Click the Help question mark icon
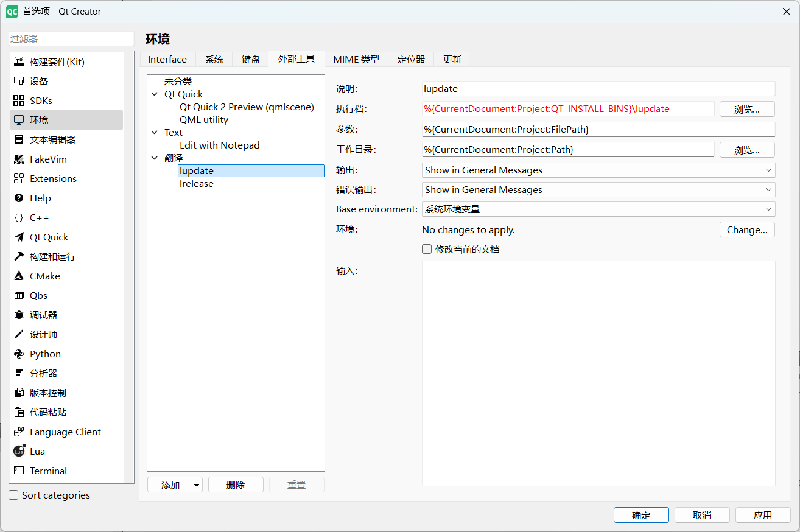This screenshot has width=800, height=532. (19, 198)
